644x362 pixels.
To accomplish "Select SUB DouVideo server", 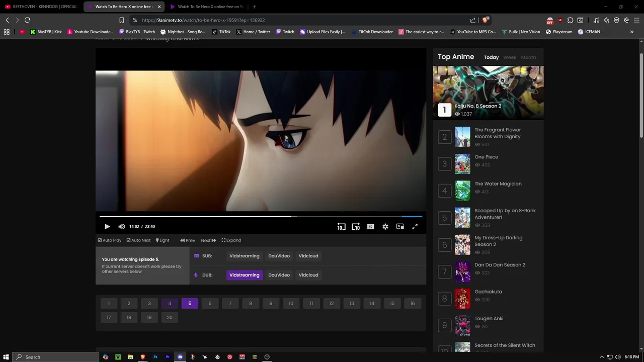I will click(x=279, y=256).
